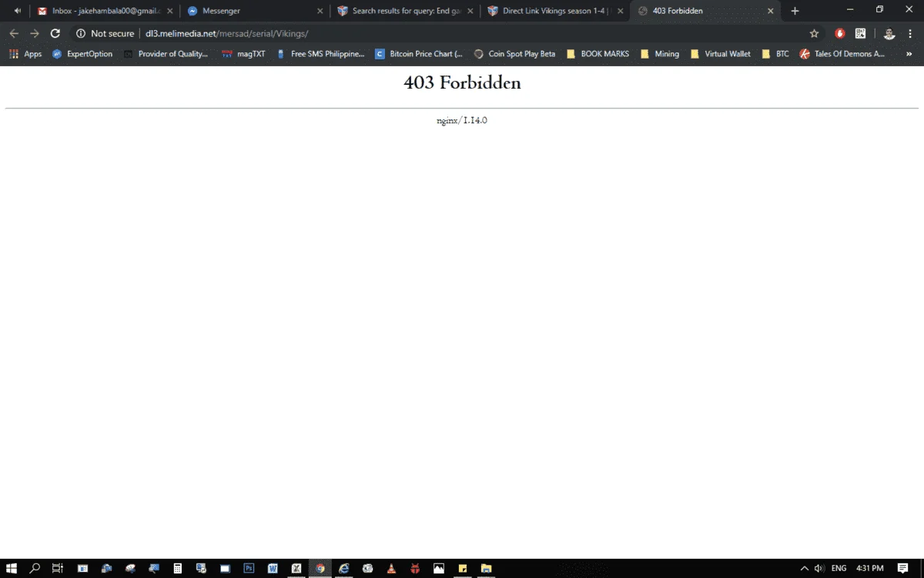Click the nginx/1.14.0 text
Viewport: 924px width, 578px height.
click(x=462, y=120)
